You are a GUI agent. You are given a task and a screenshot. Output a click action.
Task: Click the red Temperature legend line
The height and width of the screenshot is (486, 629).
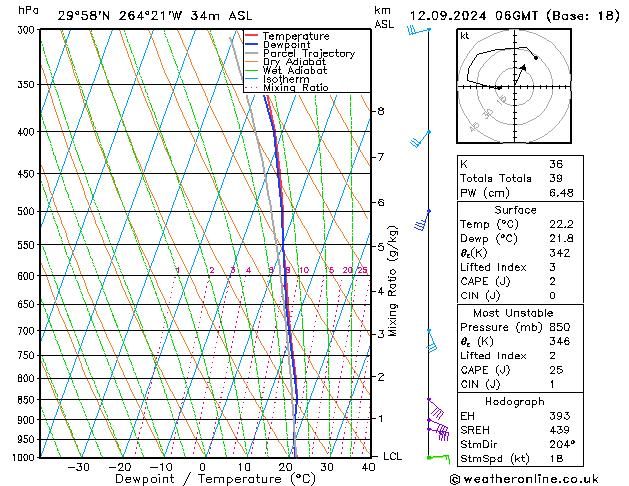251,35
